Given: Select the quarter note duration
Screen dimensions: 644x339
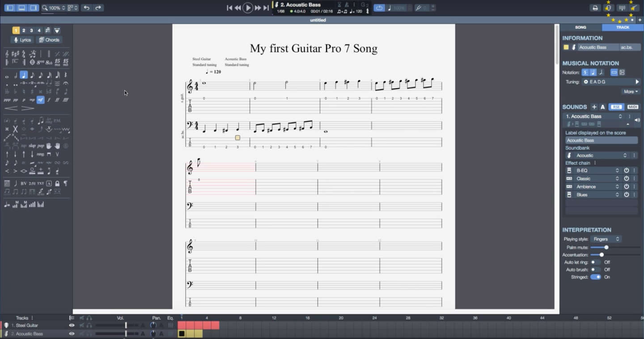Looking at the screenshot, I should point(24,75).
